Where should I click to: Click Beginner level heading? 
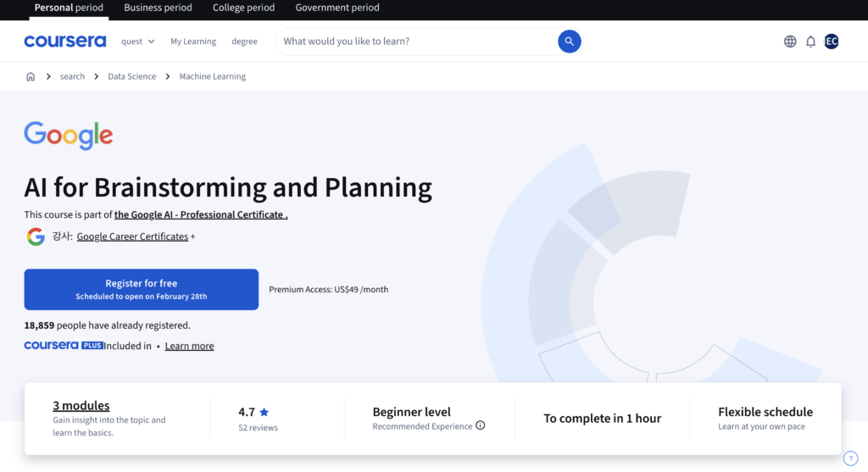[x=411, y=412]
